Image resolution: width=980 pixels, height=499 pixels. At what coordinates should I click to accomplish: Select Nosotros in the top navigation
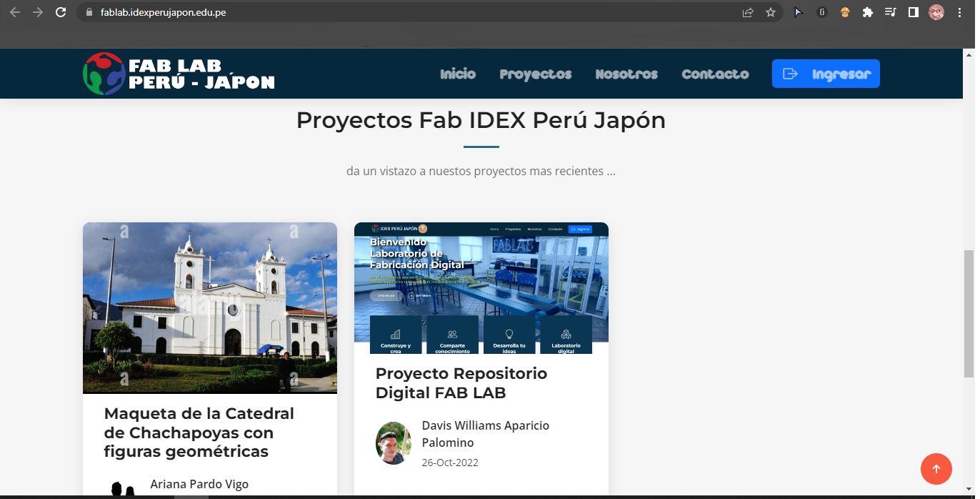(626, 74)
